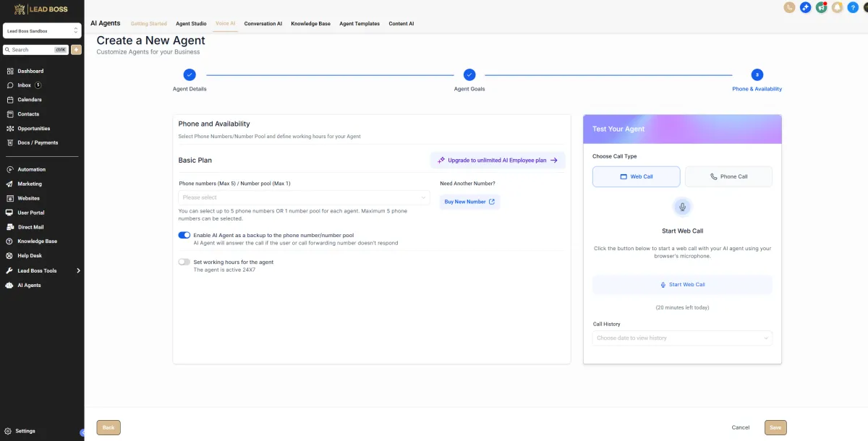The image size is (868, 441).
Task: Switch to the Voice AI tab
Action: (x=226, y=24)
